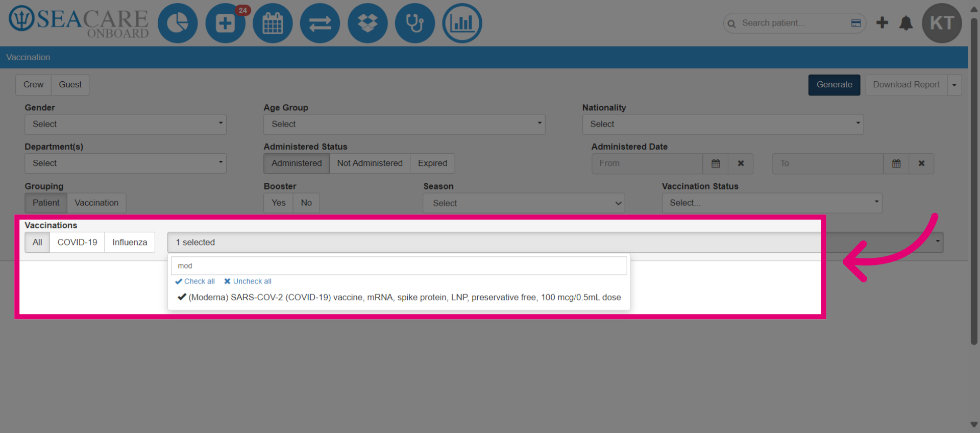The image size is (980, 433).
Task: Collapse the '1 selected' vaccinations dropdown
Action: tap(555, 242)
